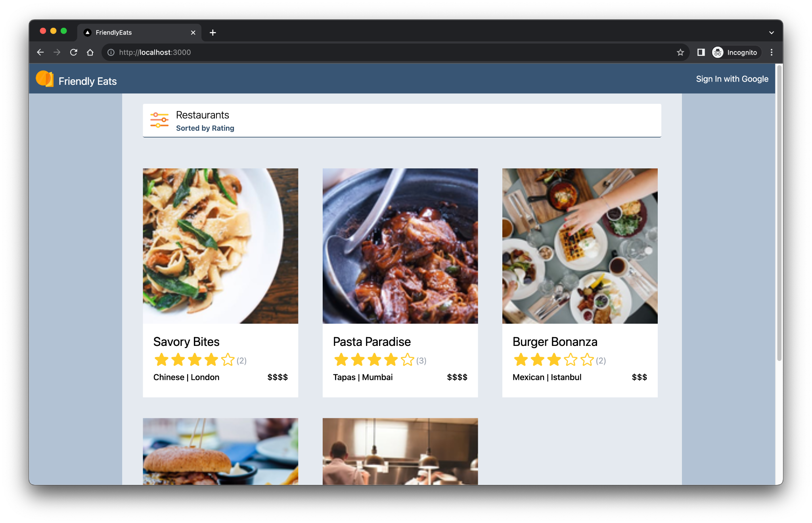This screenshot has height=523, width=812.
Task: Click the Friendly Eats app name in header
Action: pyautogui.click(x=88, y=81)
